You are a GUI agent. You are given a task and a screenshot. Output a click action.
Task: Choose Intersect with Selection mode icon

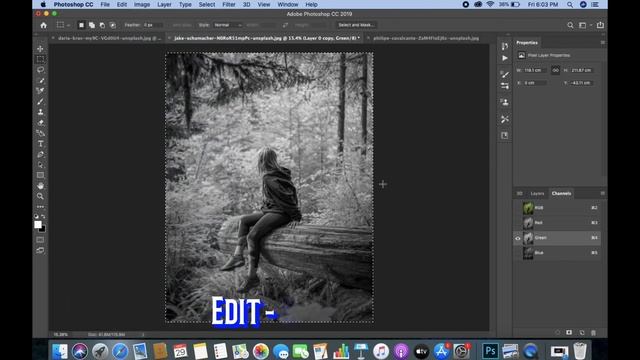113,25
